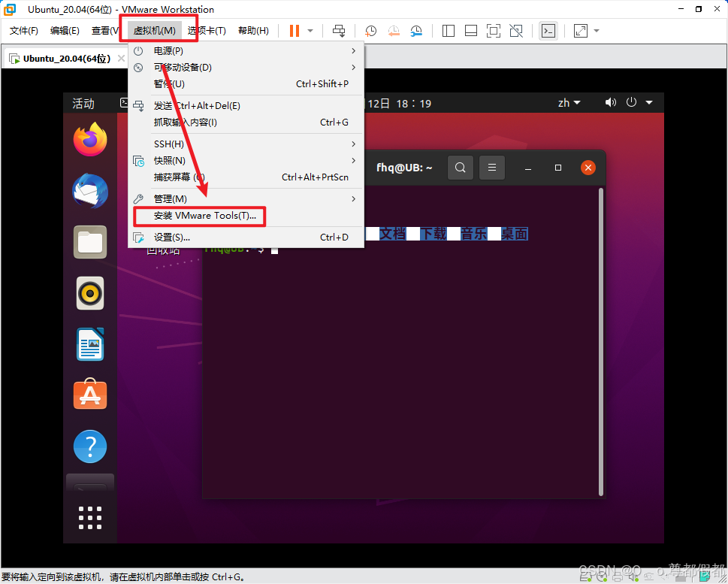Click the 活动 activities button in Ubuntu
The height and width of the screenshot is (584, 728).
coord(83,103)
